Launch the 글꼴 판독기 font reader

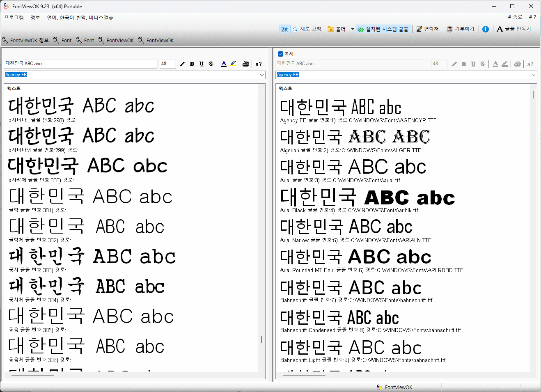pyautogui.click(x=513, y=29)
